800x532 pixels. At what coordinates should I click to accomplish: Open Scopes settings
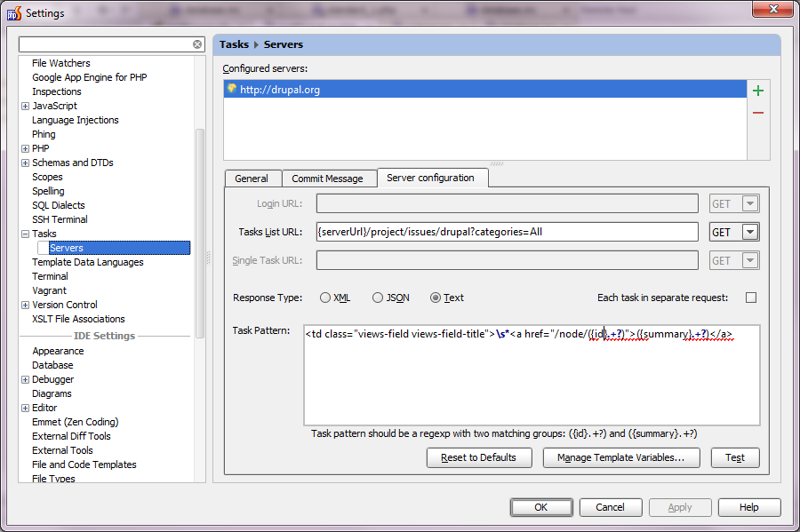click(47, 178)
